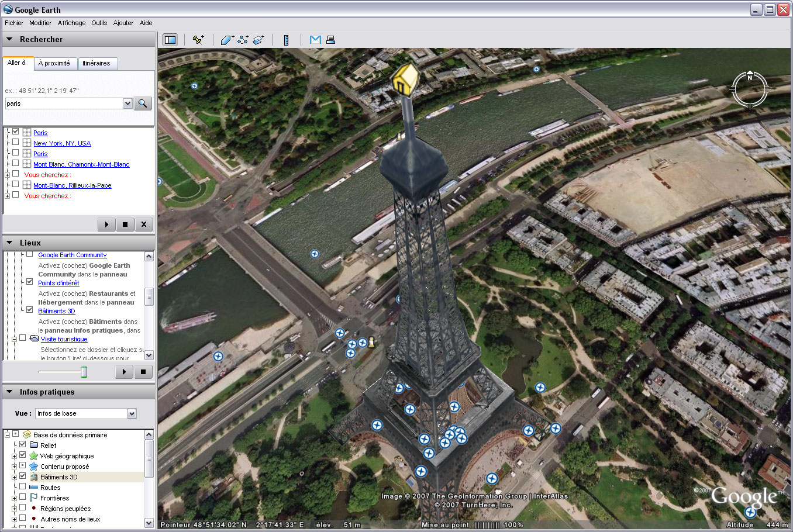This screenshot has height=532, width=793.
Task: Open Mont Blanc, Chamonix-Mont-Blanc link
Action: coord(81,164)
